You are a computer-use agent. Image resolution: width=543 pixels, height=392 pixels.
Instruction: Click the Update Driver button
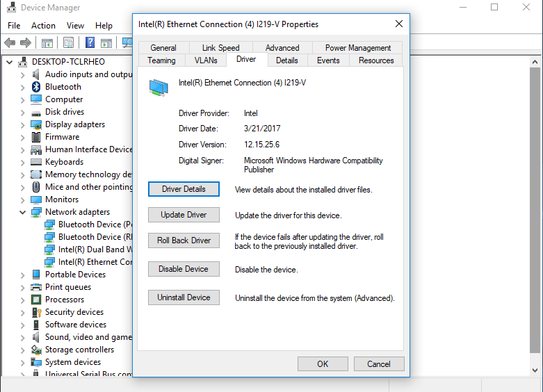[184, 215]
